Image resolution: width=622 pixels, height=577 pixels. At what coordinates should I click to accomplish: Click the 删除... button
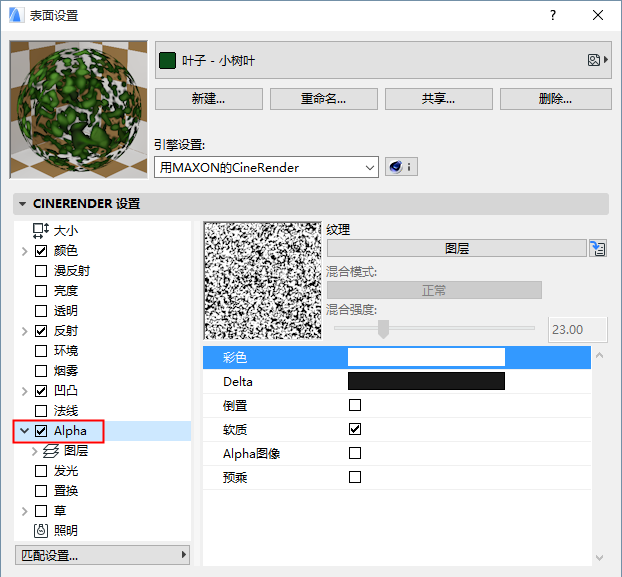(555, 99)
